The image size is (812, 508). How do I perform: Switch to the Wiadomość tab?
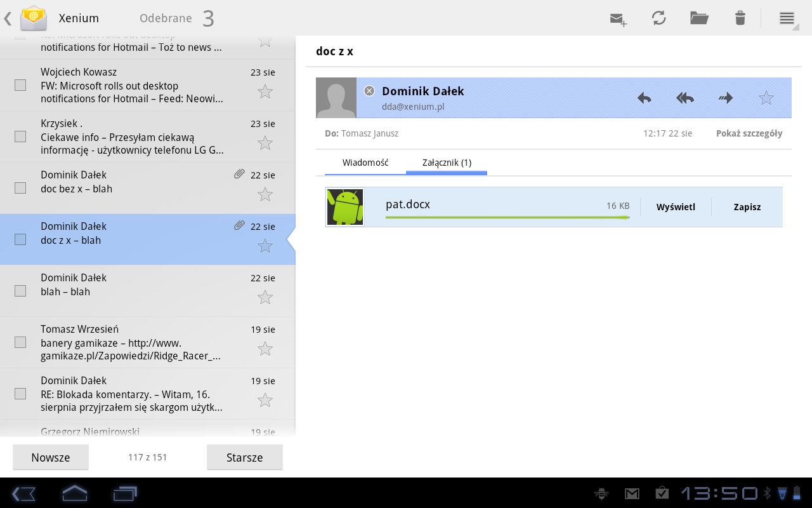365,163
